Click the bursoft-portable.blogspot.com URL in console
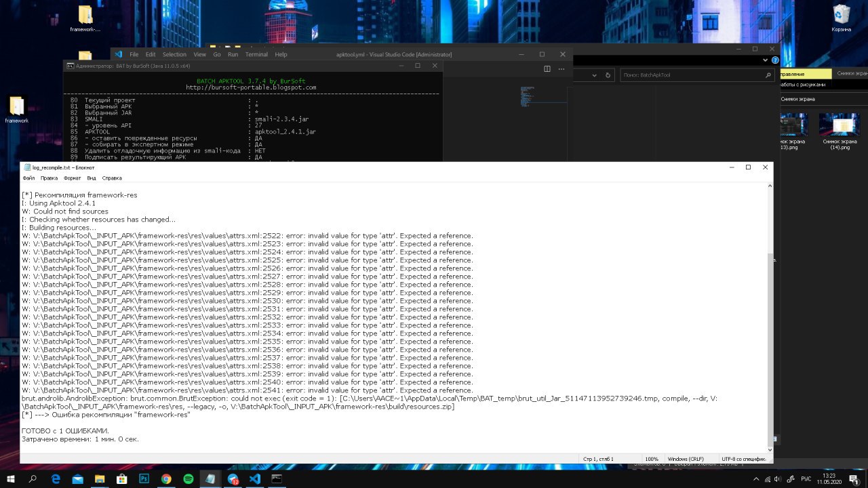 [x=251, y=87]
